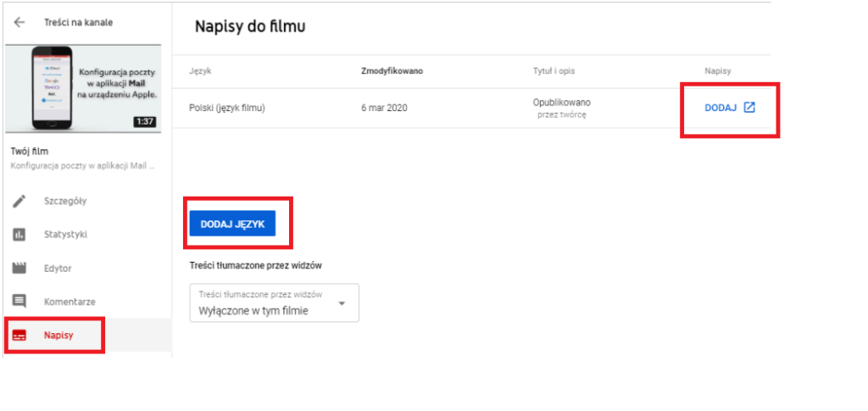Click the Zmodyfikowano column header

tap(392, 70)
